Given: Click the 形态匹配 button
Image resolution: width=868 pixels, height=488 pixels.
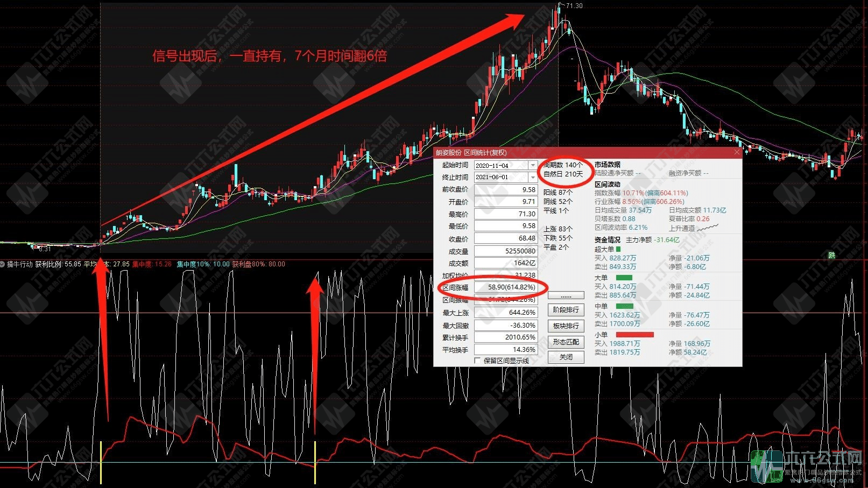Looking at the screenshot, I should (566, 342).
